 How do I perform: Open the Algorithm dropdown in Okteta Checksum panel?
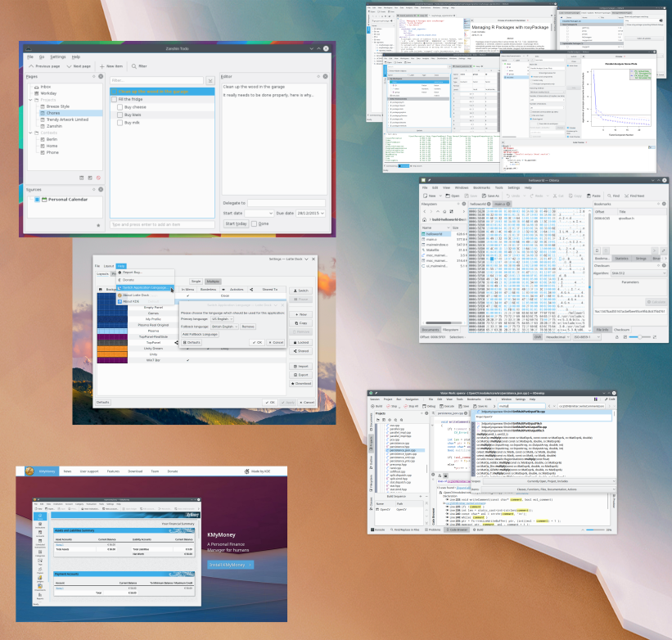point(638,273)
